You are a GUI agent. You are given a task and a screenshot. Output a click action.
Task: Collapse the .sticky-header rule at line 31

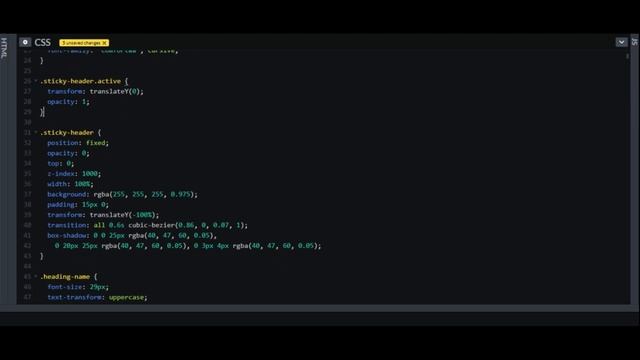tap(36, 132)
